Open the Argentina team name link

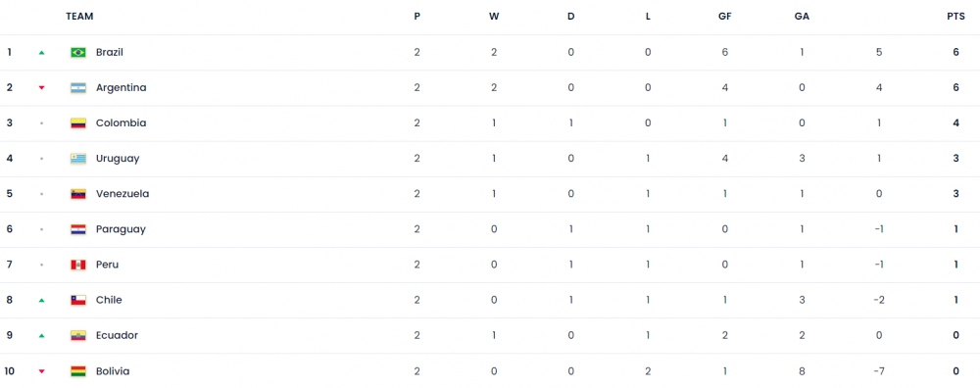pyautogui.click(x=122, y=88)
